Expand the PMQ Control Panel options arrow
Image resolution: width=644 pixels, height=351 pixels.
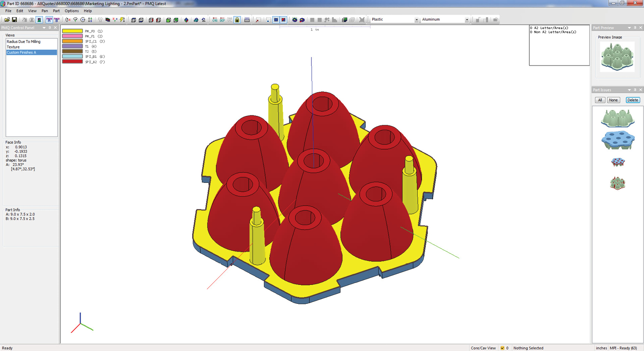point(44,28)
